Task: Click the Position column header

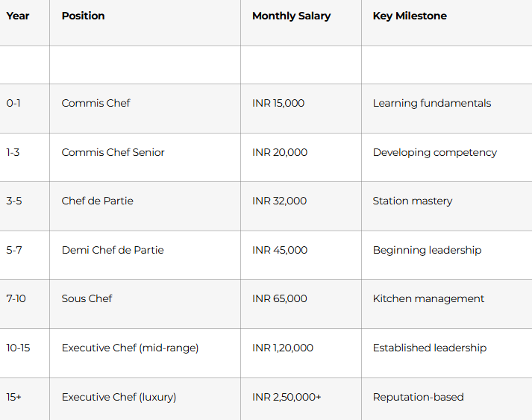Action: point(83,16)
